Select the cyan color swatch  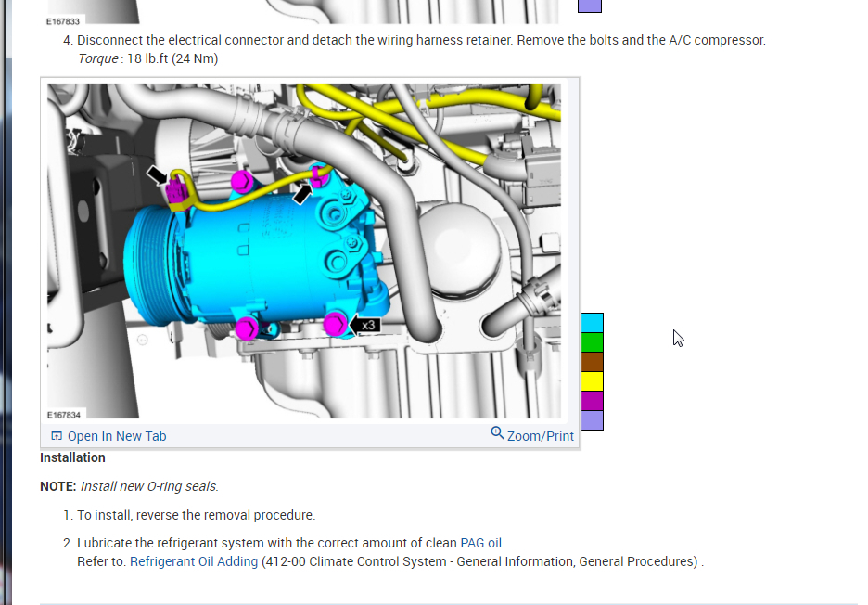pyautogui.click(x=592, y=322)
